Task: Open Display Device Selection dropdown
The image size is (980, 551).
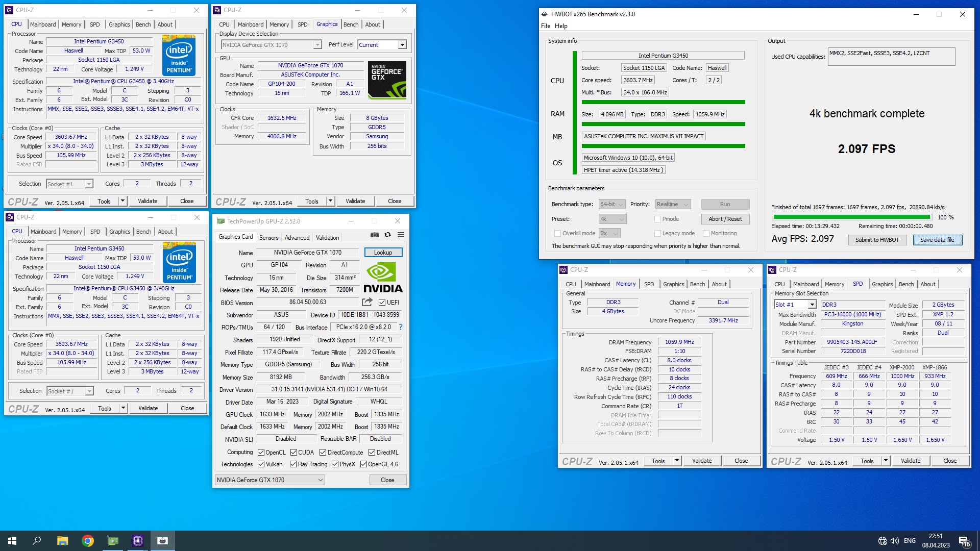Action: tap(271, 45)
